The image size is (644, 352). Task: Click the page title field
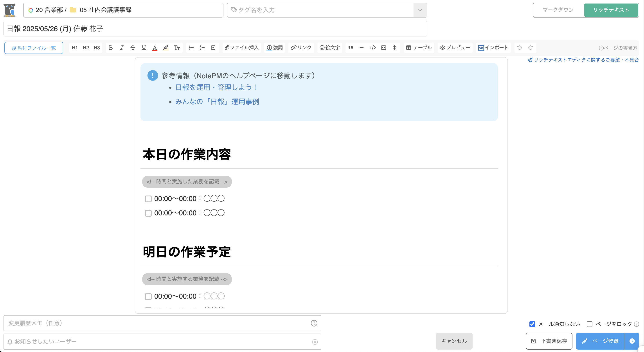[215, 29]
